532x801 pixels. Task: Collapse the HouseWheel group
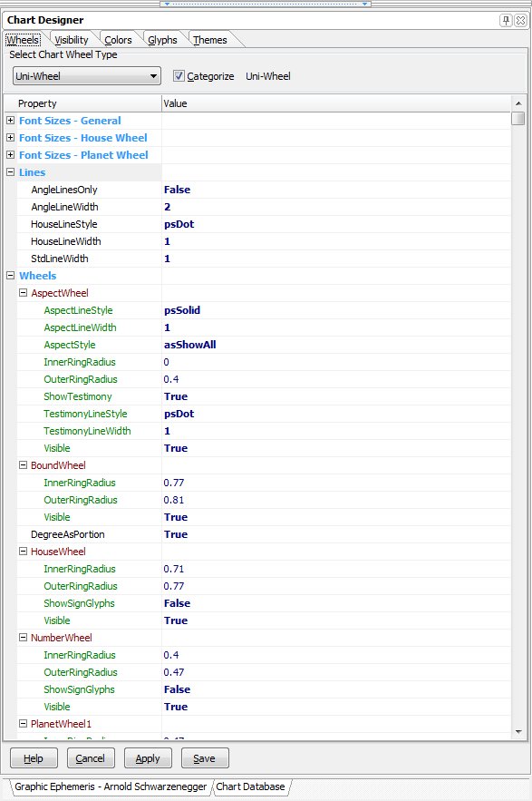[x=23, y=552]
